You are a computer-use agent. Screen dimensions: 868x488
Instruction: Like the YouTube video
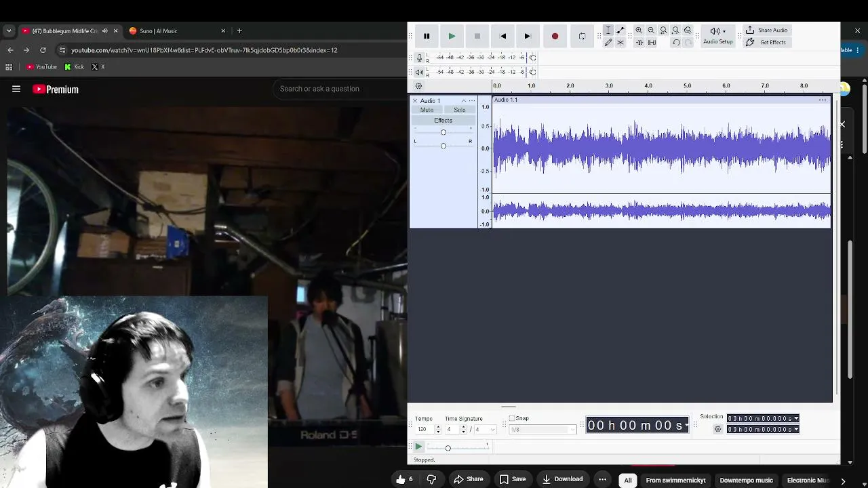[x=405, y=479]
